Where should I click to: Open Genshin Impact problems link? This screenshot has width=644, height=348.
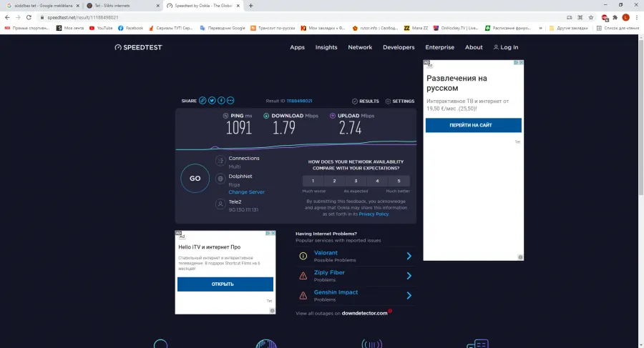tap(336, 292)
